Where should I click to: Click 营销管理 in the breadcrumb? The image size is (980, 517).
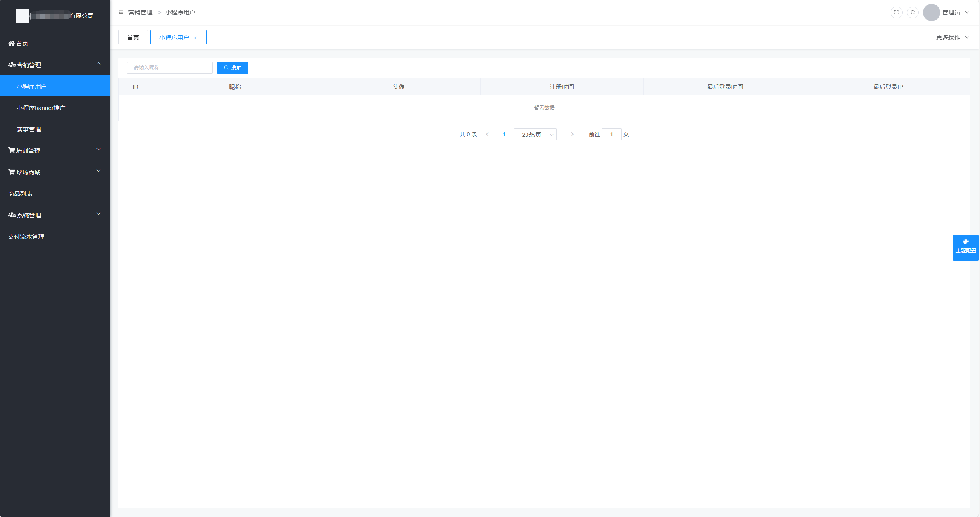[x=141, y=12]
